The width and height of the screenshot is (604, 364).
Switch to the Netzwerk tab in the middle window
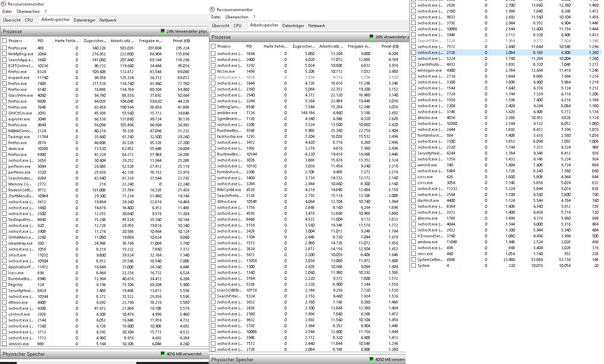coord(317,26)
